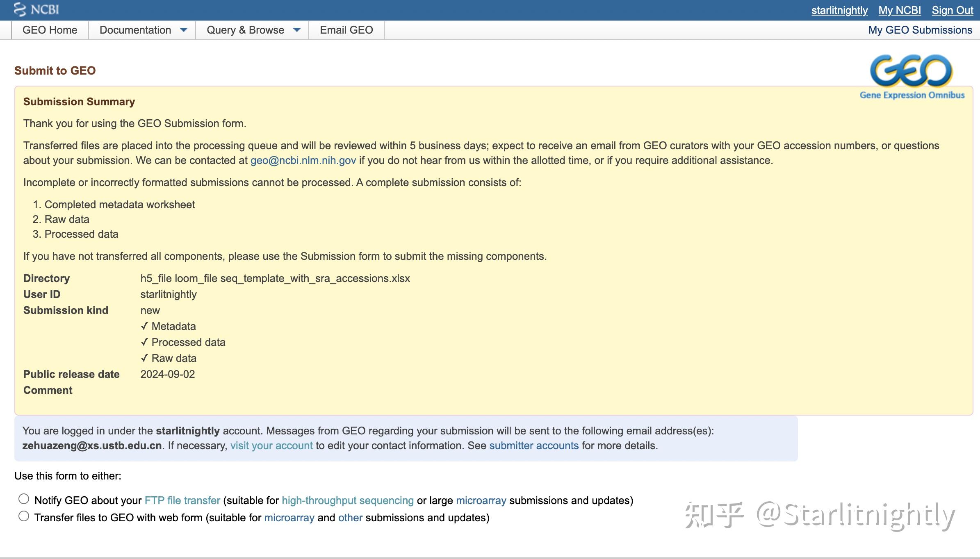Open My GEO Submissions link
980x559 pixels.
(x=920, y=30)
